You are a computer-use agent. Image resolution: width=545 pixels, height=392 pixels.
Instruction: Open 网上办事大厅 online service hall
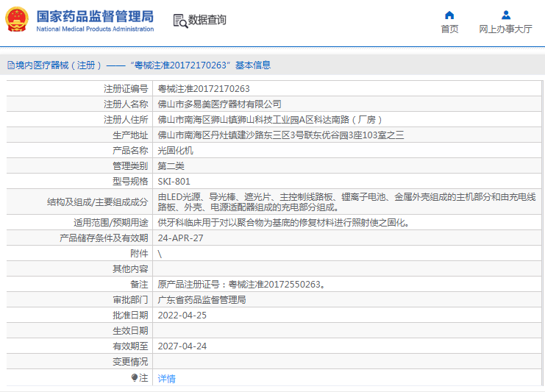coord(505,29)
